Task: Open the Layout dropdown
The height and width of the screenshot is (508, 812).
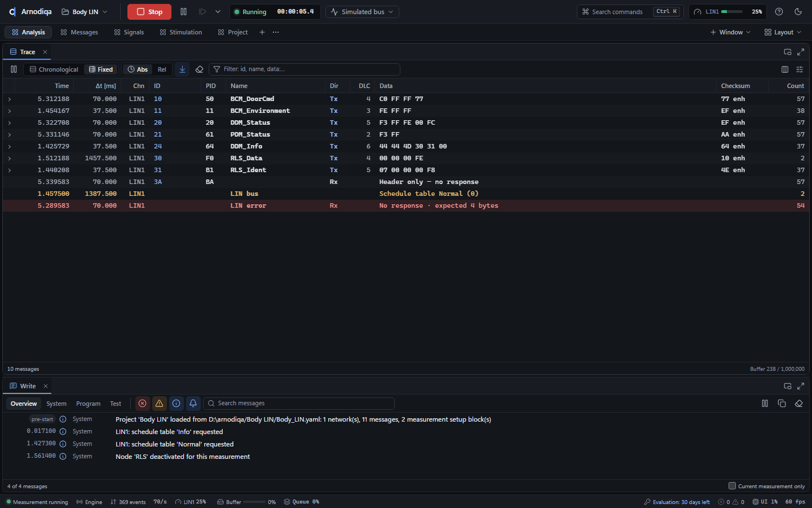Action: [x=783, y=32]
